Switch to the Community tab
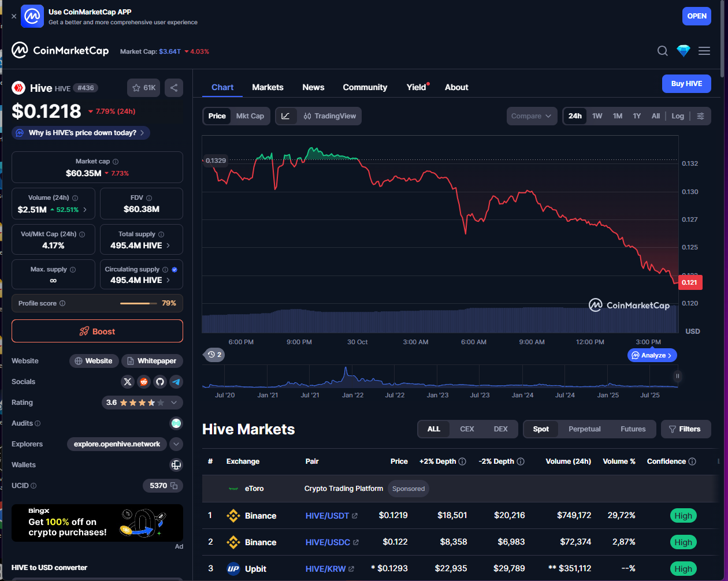 (x=365, y=87)
